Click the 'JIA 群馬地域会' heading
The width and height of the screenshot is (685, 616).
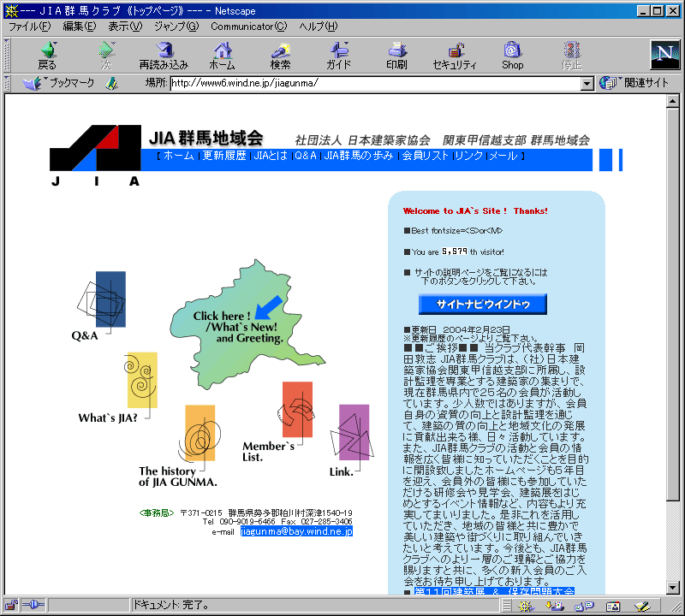coord(206,139)
